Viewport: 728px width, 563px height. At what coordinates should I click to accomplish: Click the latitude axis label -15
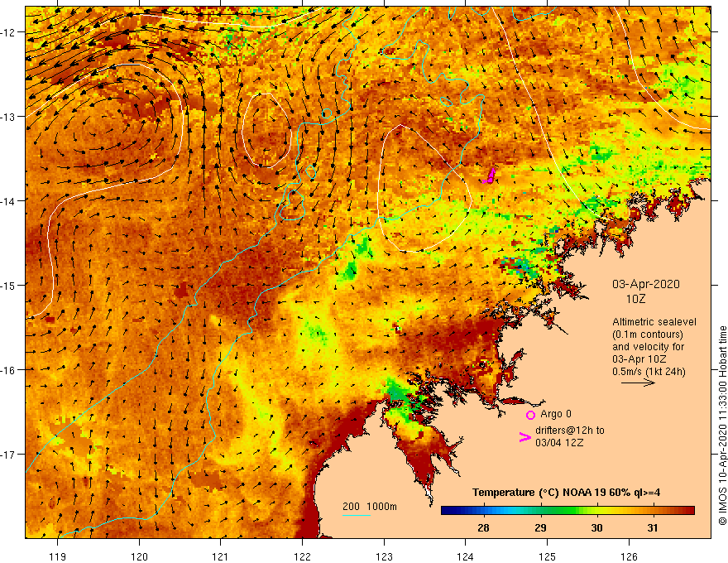(9, 285)
